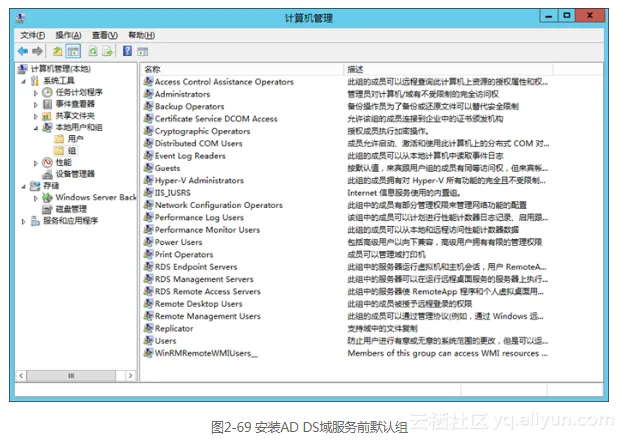Select Performance Monitor Users entry
625x441 pixels.
(x=207, y=230)
